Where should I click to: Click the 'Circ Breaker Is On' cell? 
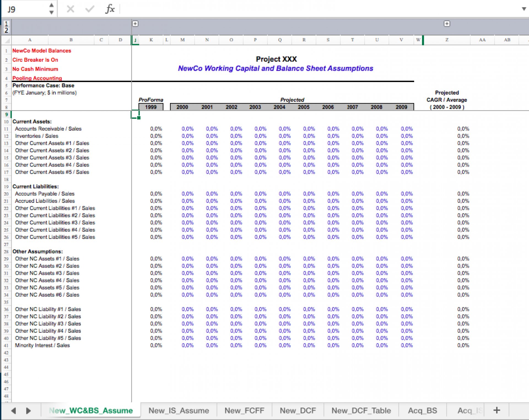coord(35,60)
